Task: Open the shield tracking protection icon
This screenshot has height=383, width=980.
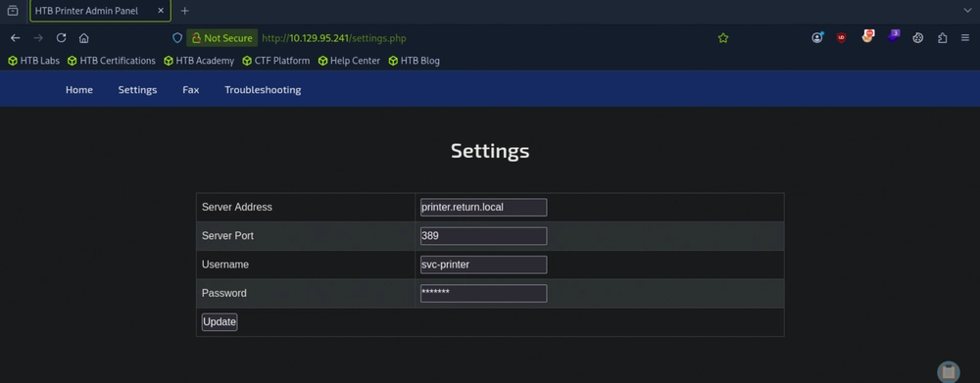Action: tap(177, 38)
